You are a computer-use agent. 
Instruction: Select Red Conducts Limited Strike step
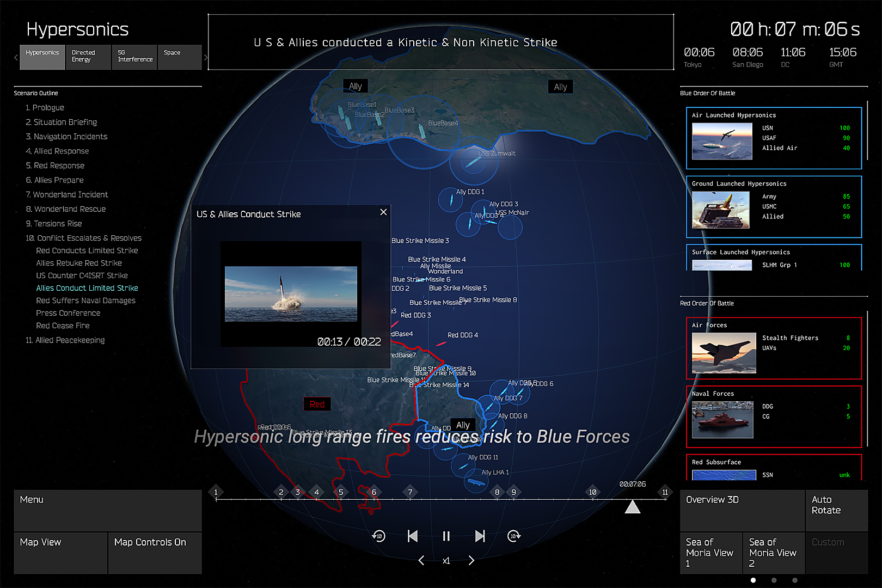point(87,250)
